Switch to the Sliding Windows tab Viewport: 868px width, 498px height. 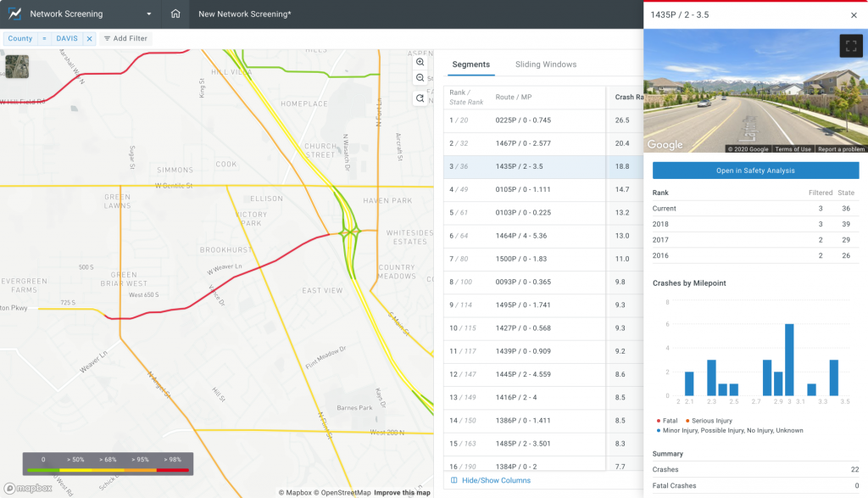pos(545,64)
